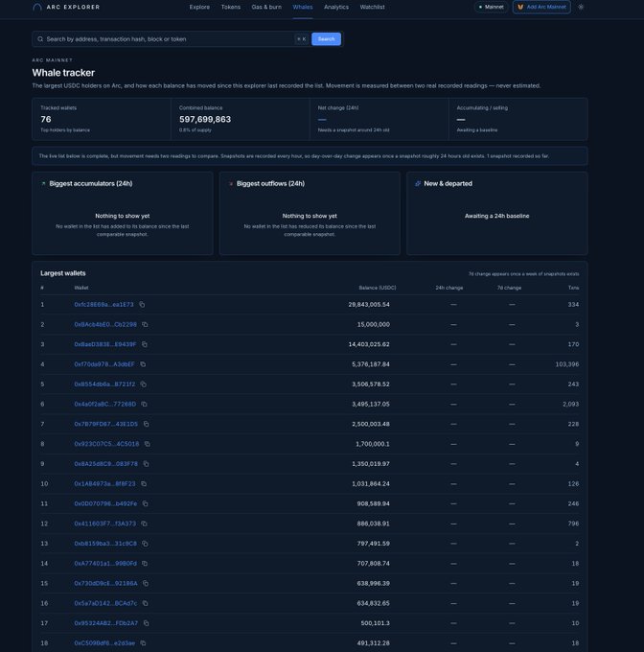Copy address of wallet 0x8Acb4bE0...Cb2298
Image resolution: width=644 pixels, height=652 pixels.
tap(145, 324)
